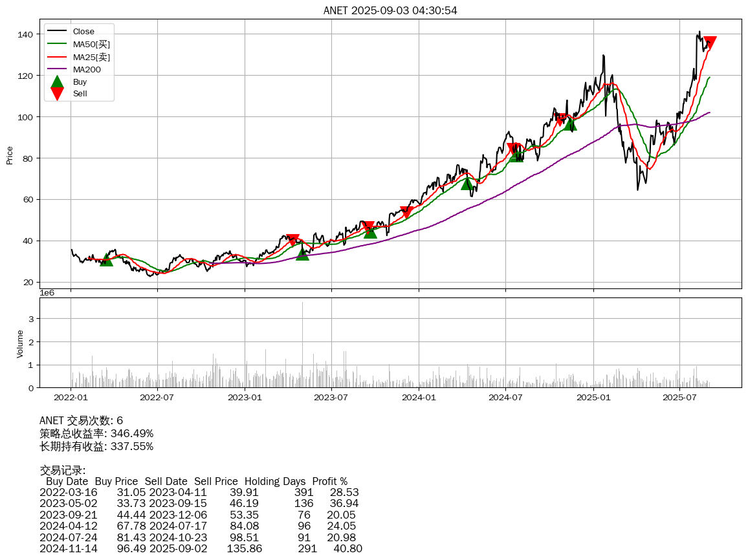Screen dimensions: 748x560
Task: Click the 2025-07 x-axis tick label
Action: click(680, 396)
